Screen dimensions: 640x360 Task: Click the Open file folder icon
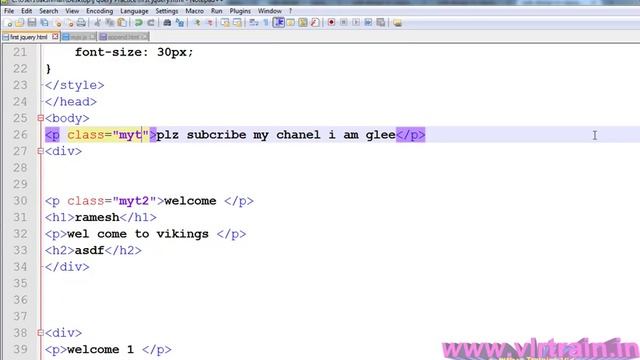point(20,23)
